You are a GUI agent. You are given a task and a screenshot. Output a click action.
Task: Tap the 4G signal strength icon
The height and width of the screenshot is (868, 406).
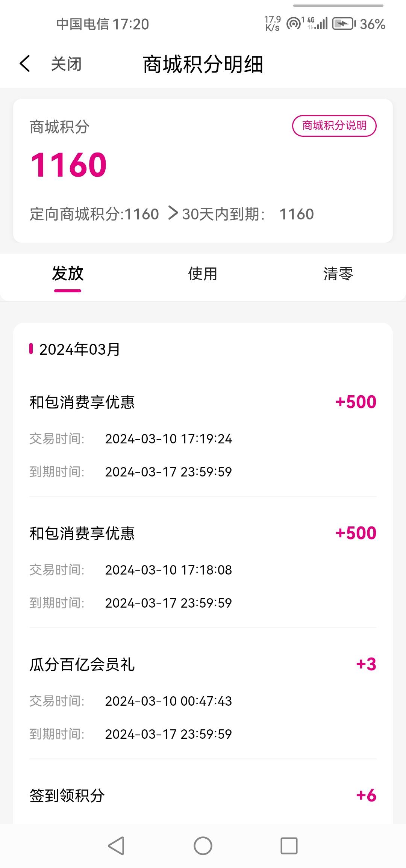tap(318, 23)
